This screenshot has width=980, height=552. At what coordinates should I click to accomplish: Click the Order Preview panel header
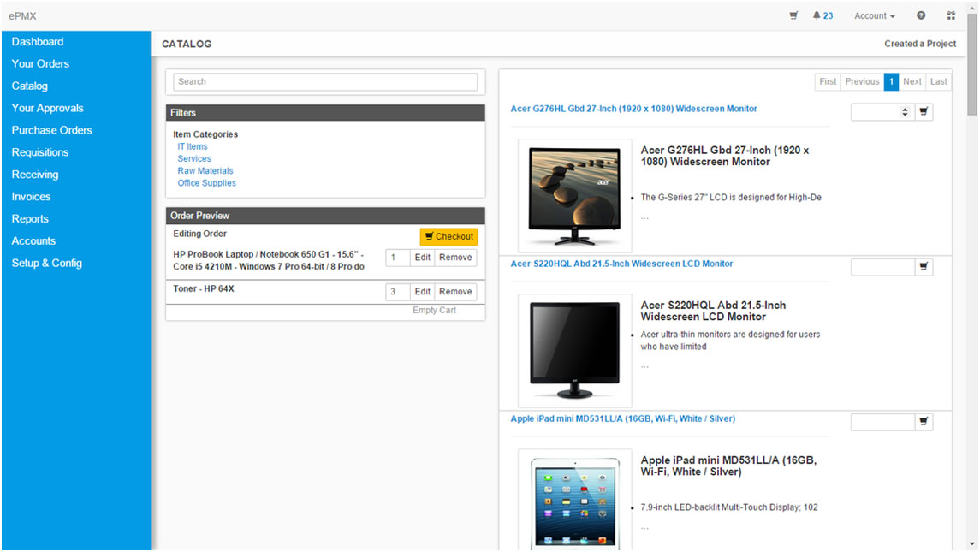tap(325, 216)
